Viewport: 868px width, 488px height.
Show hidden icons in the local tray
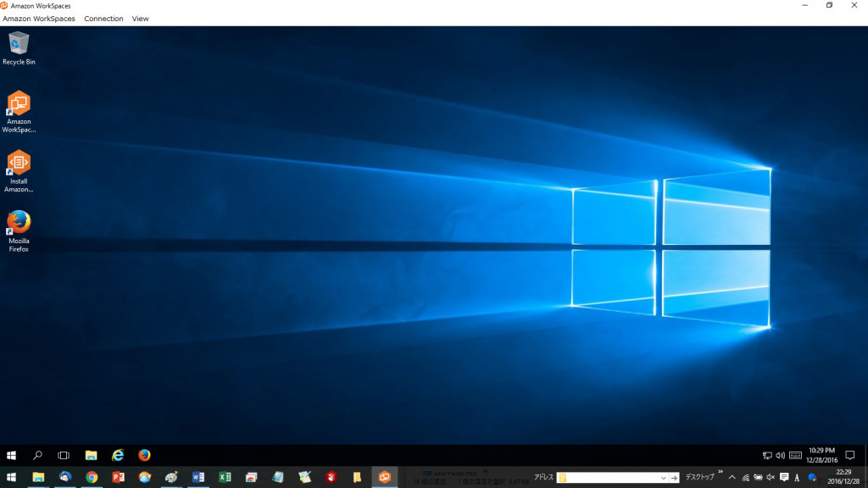click(x=732, y=478)
